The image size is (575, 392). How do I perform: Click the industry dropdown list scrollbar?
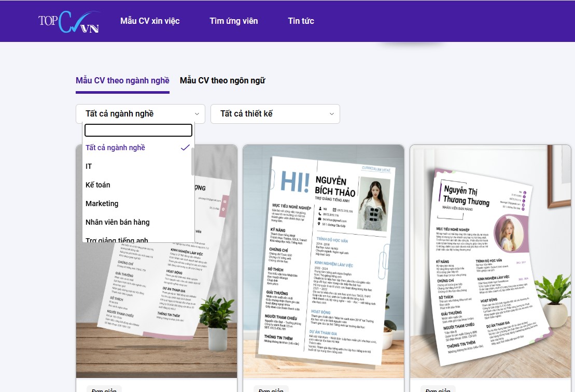(x=193, y=162)
